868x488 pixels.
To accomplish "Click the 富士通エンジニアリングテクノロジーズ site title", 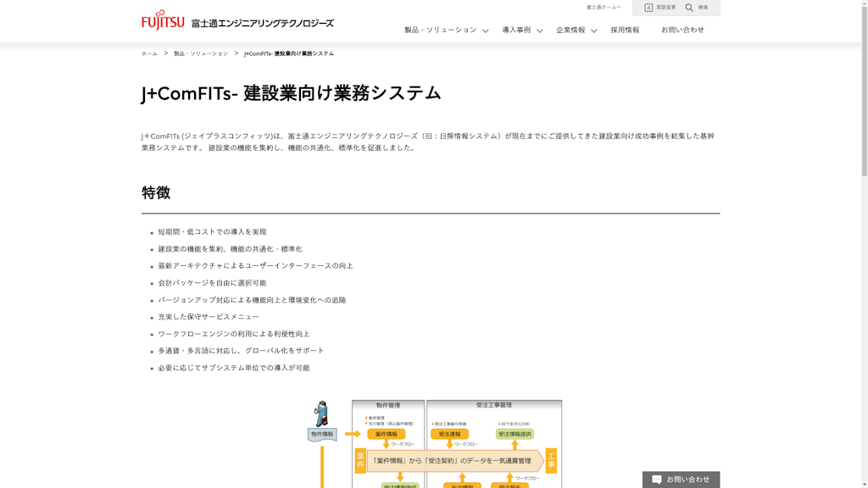I will [x=262, y=24].
